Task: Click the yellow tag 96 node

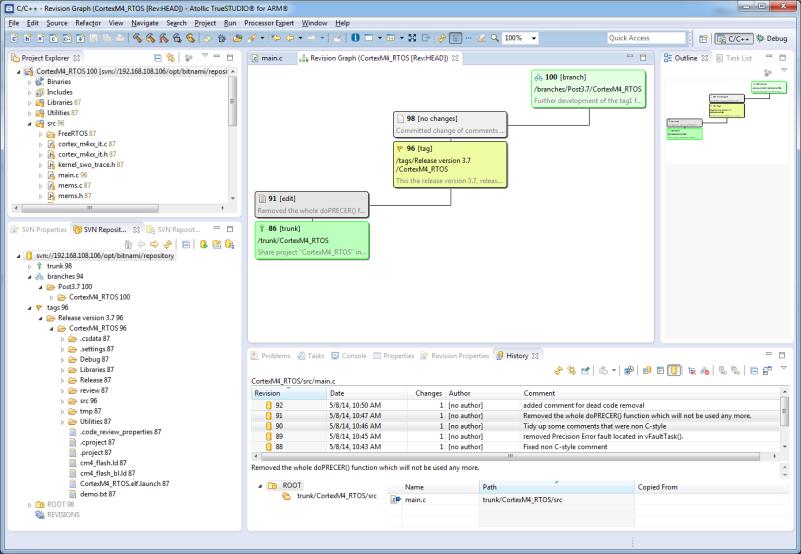Action: pyautogui.click(x=449, y=163)
